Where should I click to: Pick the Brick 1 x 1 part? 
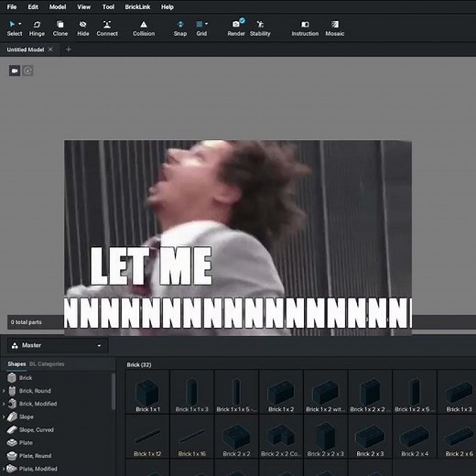click(147, 393)
